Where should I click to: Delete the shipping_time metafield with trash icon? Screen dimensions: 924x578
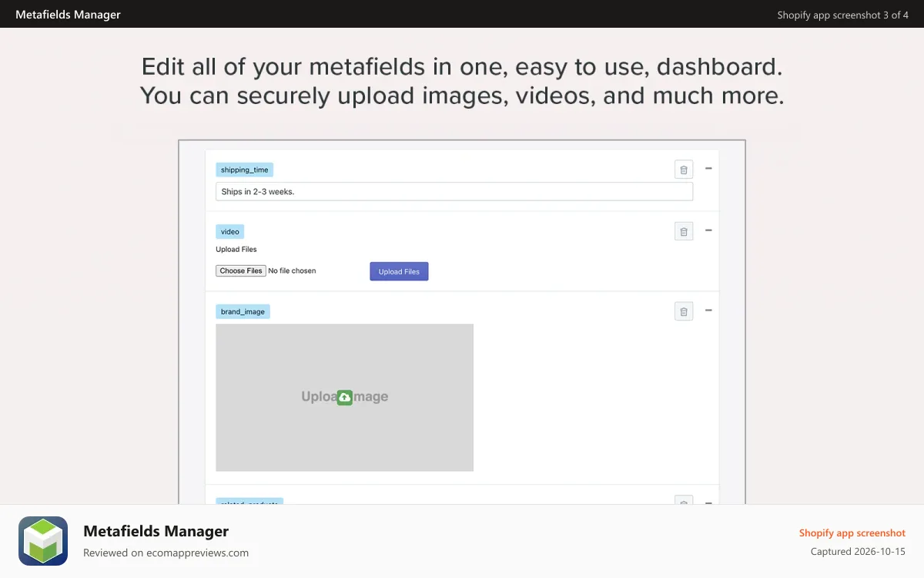(x=684, y=170)
